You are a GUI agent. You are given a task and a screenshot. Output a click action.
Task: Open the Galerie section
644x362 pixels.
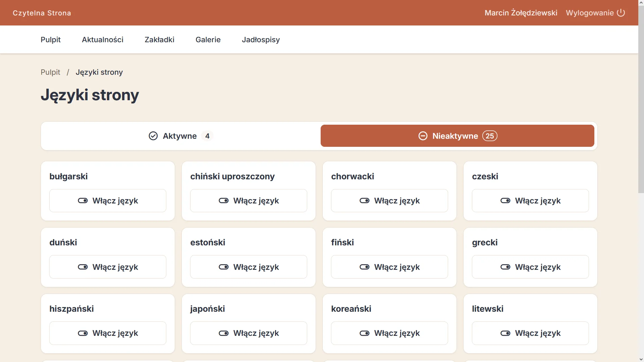coord(208,40)
